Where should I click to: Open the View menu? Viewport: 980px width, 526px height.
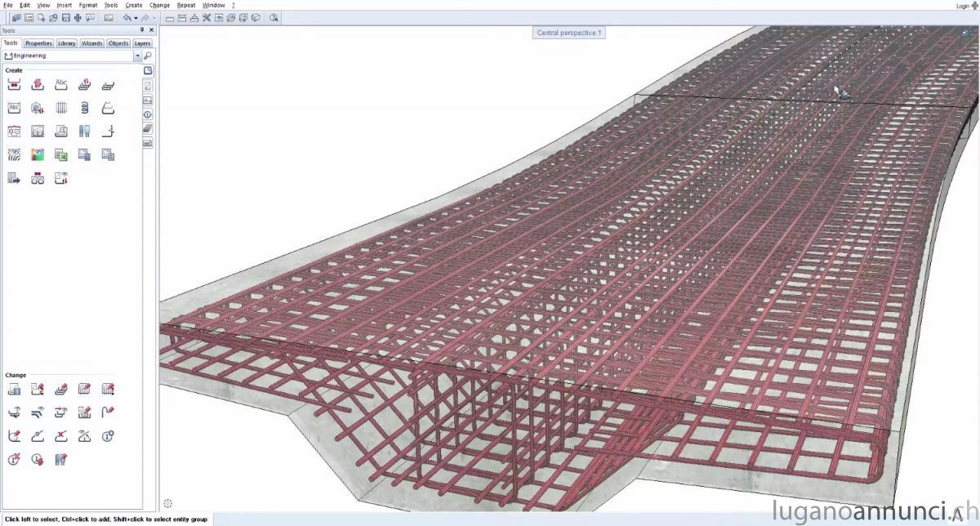click(x=44, y=5)
